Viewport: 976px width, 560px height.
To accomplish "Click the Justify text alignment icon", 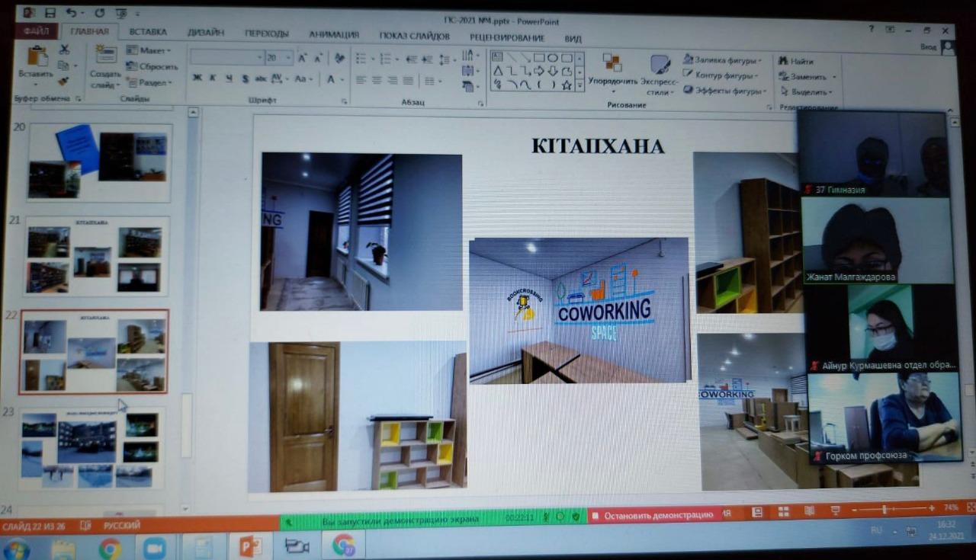I will pyautogui.click(x=409, y=80).
